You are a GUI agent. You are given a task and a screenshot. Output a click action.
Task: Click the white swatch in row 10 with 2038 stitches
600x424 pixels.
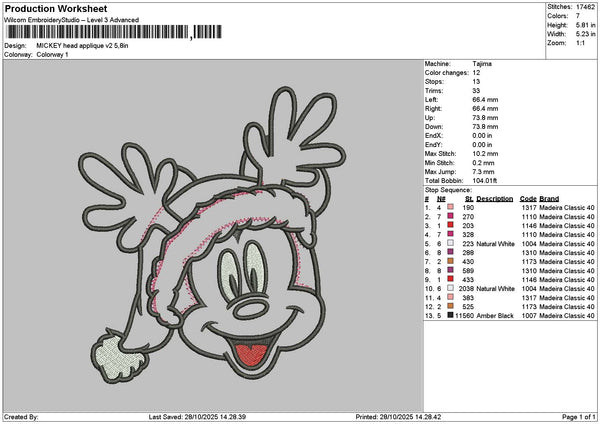coord(450,288)
